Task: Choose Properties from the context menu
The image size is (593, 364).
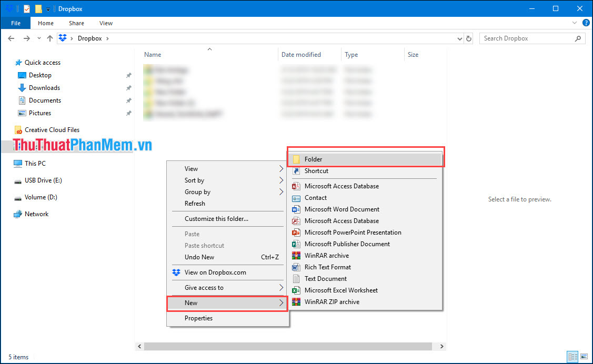Action: click(x=228, y=318)
